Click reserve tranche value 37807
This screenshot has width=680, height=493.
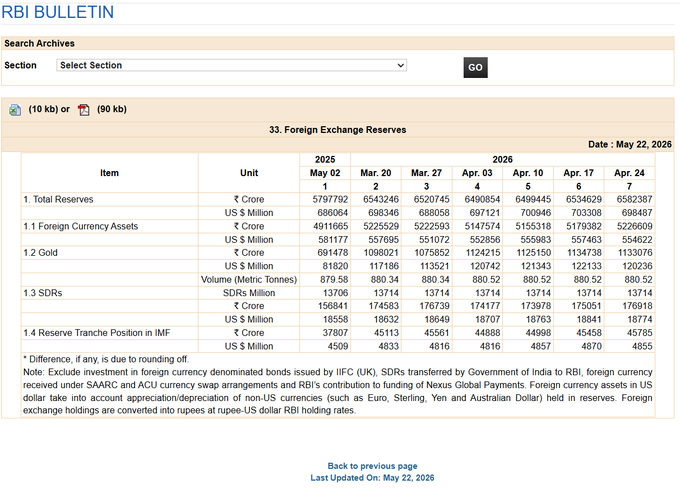click(x=335, y=333)
